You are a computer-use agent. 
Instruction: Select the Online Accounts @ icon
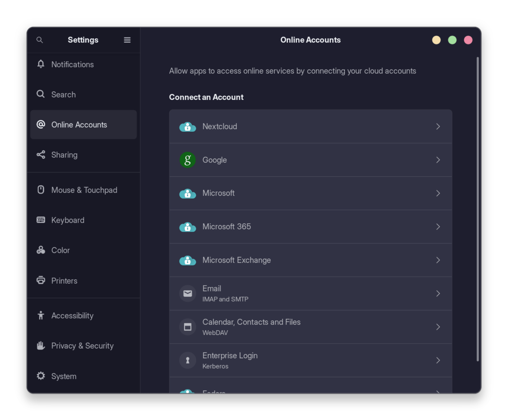tap(41, 125)
